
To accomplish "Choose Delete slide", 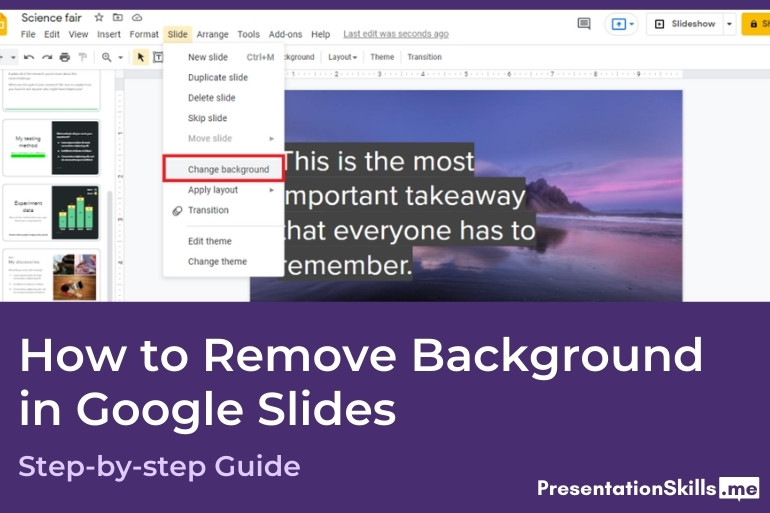I will [x=224, y=98].
